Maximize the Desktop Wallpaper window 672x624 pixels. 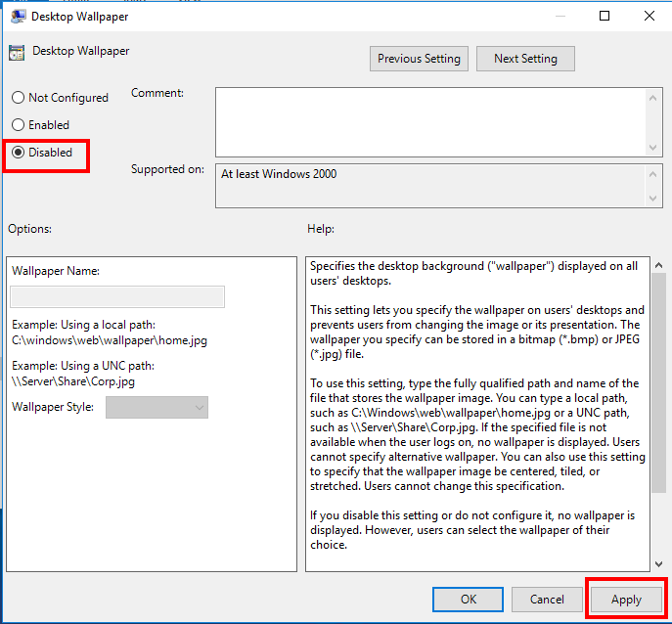tap(605, 16)
